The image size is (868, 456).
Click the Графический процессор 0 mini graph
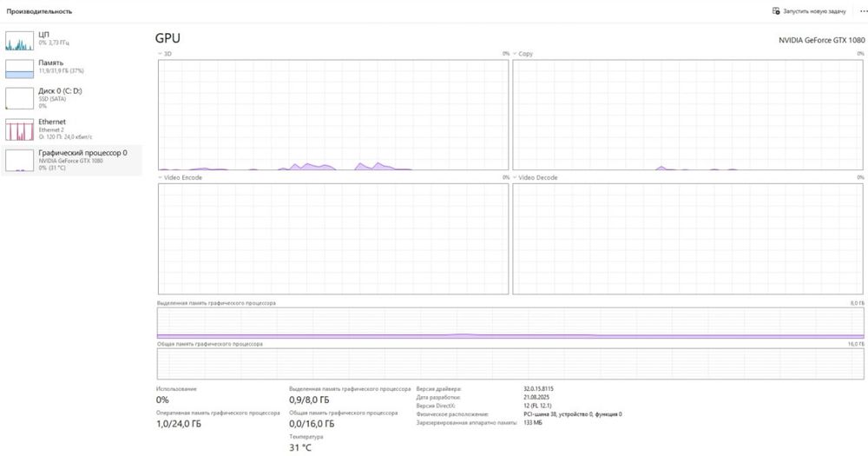19,161
